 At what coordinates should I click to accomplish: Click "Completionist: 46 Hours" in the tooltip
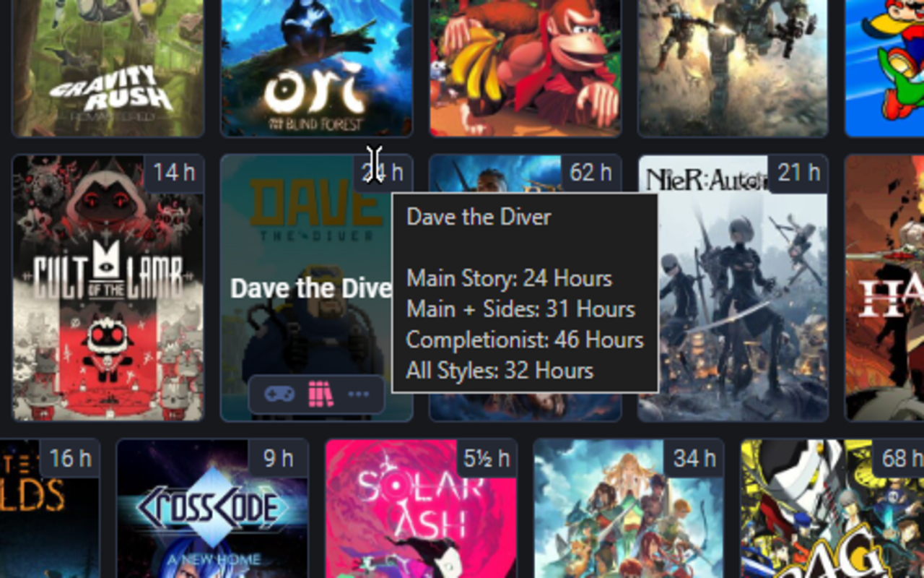coord(525,340)
